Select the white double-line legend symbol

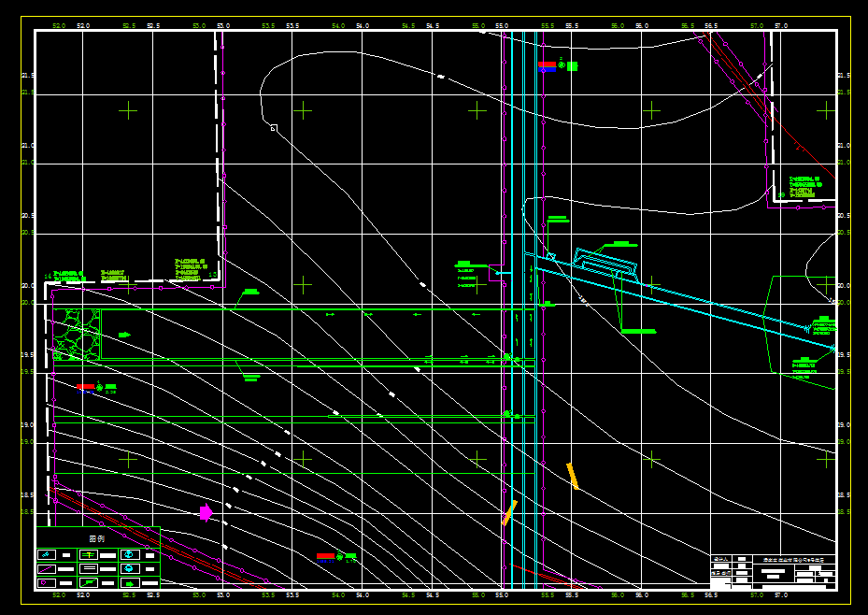pyautogui.click(x=90, y=568)
